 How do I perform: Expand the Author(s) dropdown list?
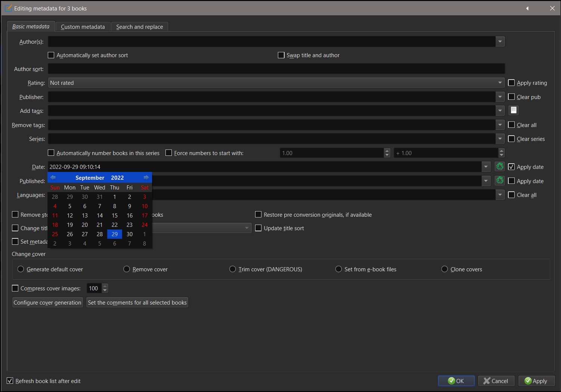[500, 41]
